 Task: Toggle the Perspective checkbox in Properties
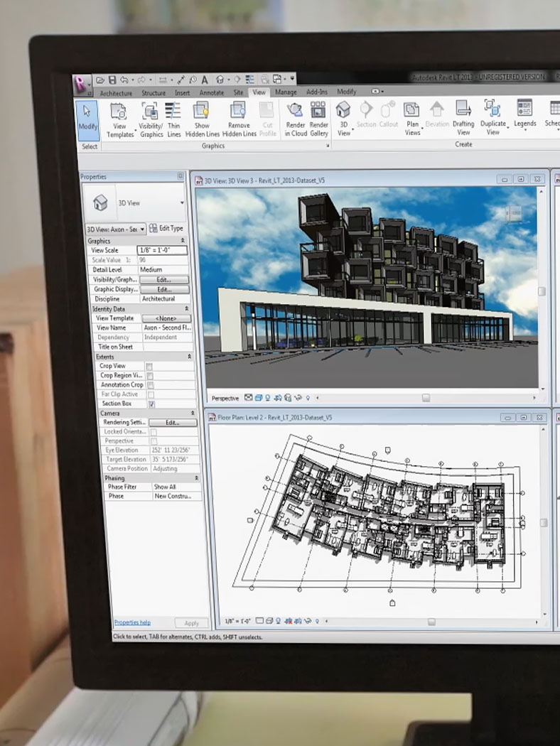point(154,441)
